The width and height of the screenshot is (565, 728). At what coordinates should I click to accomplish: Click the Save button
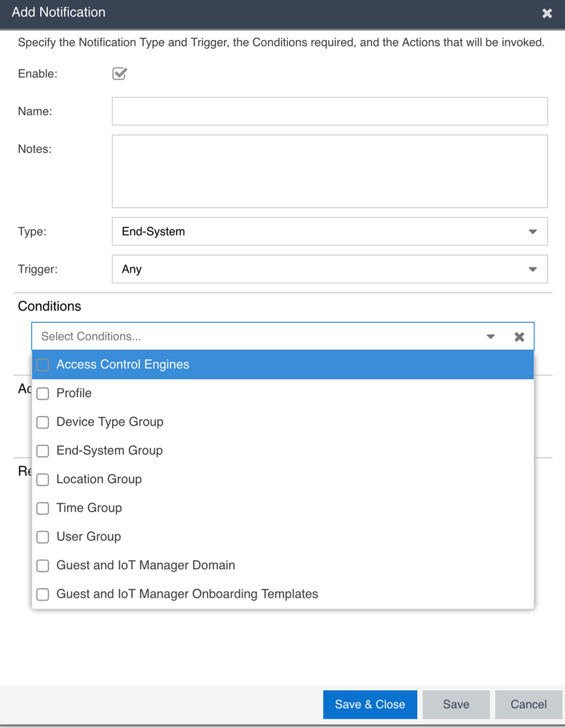click(456, 705)
